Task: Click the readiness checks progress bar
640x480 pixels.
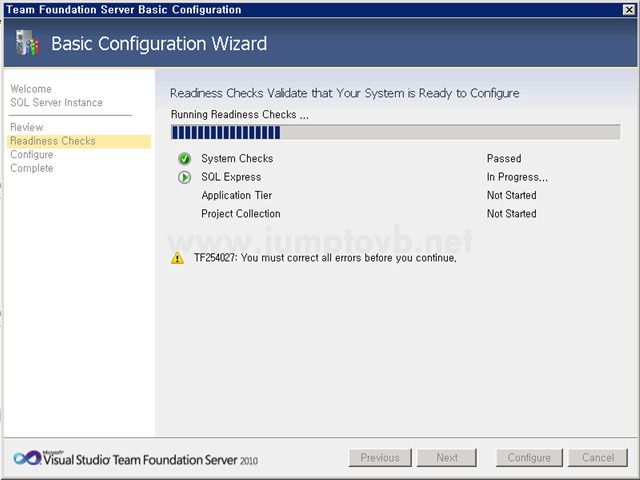Action: [396, 132]
